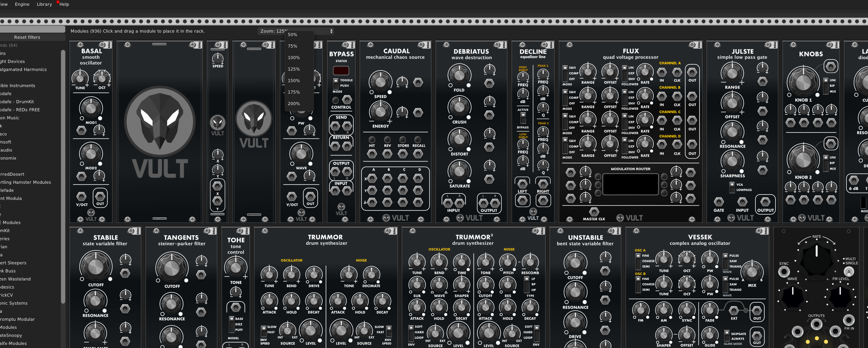This screenshot has height=348, width=868.
Task: Open the Library menu
Action: click(44, 4)
